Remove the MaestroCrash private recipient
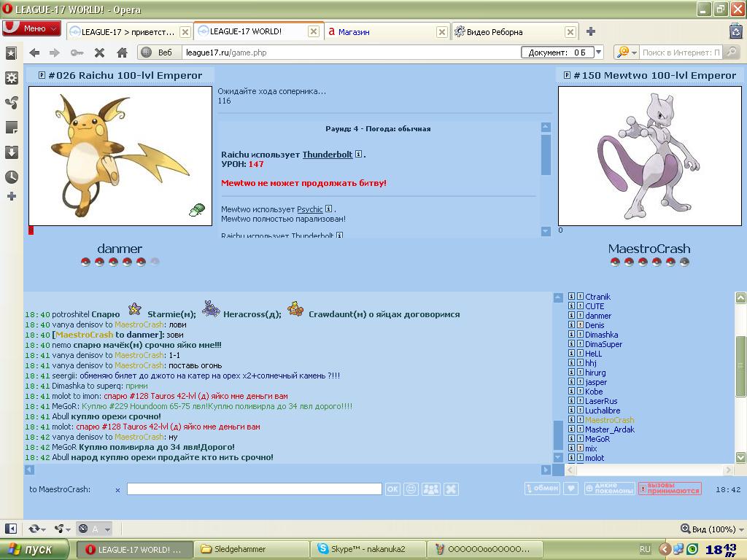 (117, 490)
